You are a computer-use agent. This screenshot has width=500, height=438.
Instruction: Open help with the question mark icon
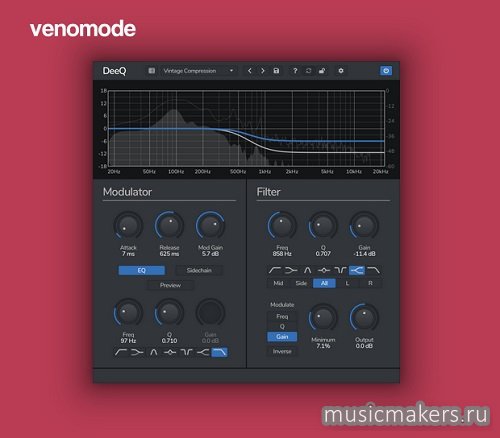coord(295,71)
